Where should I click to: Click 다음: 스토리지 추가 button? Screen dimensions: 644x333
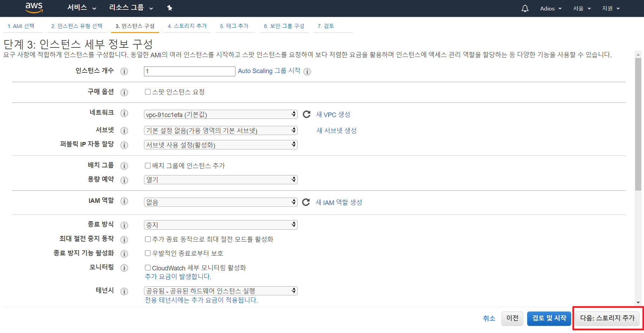click(607, 318)
